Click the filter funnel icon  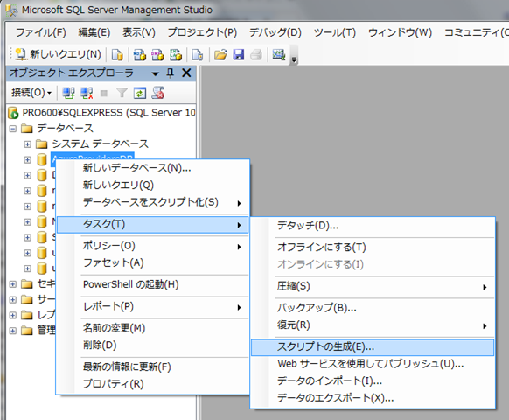tap(122, 94)
